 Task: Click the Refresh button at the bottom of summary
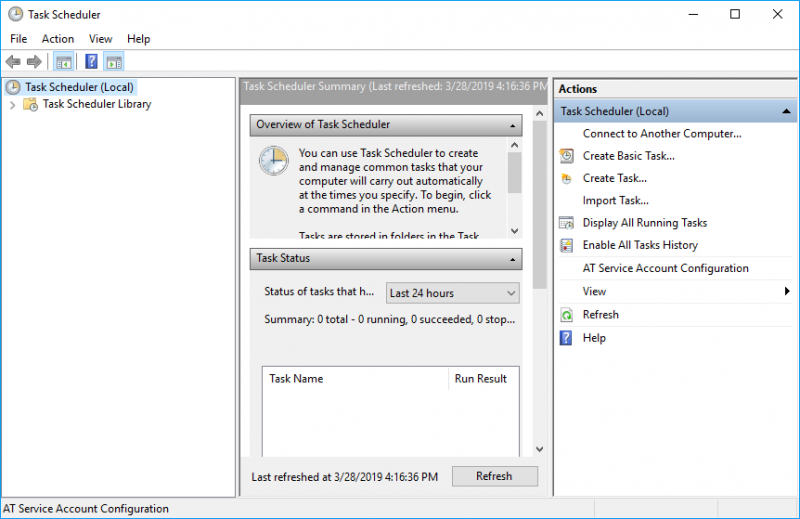494,476
